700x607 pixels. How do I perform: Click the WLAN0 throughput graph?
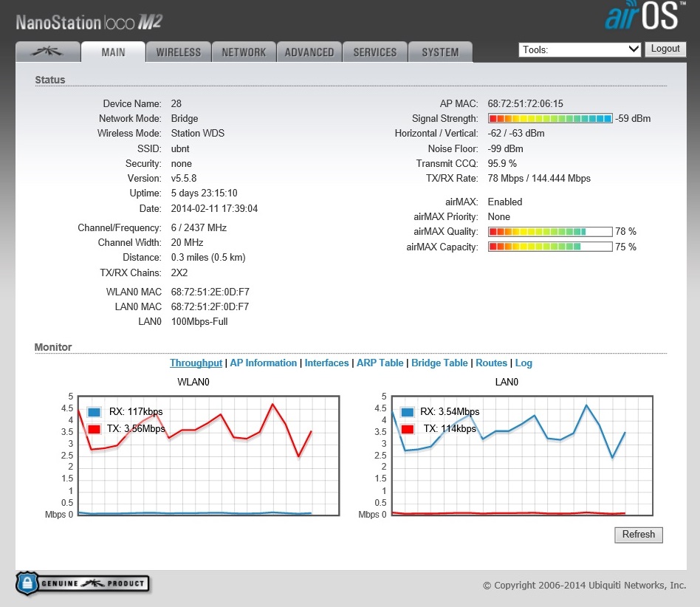pos(208,456)
